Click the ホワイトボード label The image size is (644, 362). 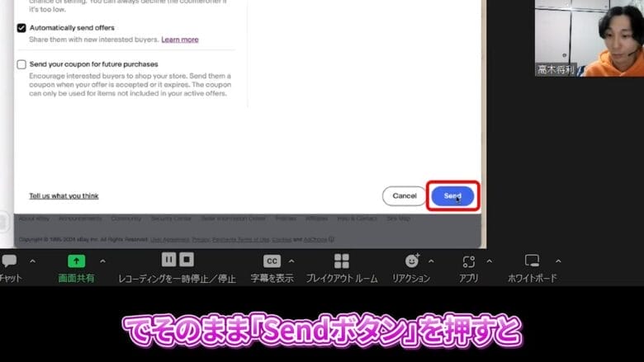[x=533, y=279]
